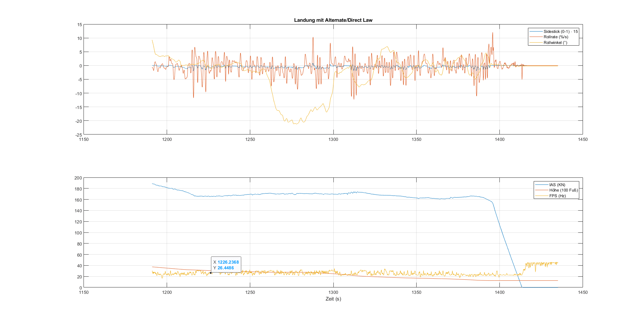This screenshot has height=323, width=644.
Task: Click the data tip Y value 26.4486
Action: [x=226, y=268]
